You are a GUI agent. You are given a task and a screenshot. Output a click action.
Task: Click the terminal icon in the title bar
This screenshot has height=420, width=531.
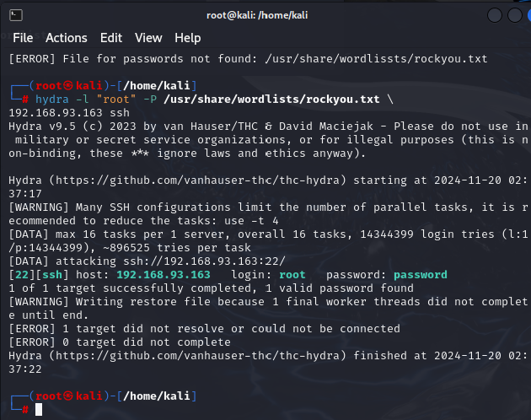(x=16, y=15)
